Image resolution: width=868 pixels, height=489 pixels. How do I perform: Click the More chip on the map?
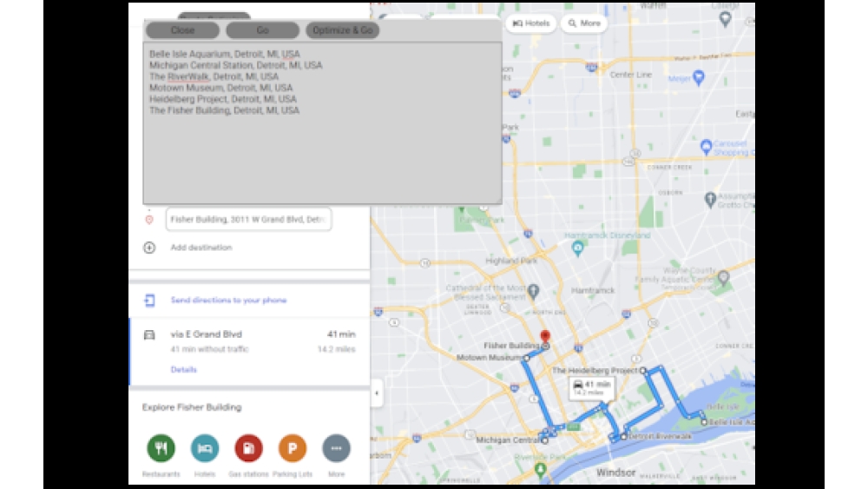(584, 23)
